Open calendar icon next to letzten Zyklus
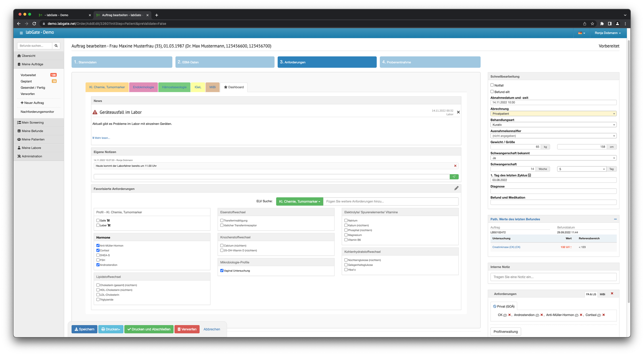Image resolution: width=644 pixels, height=355 pixels. pos(530,175)
